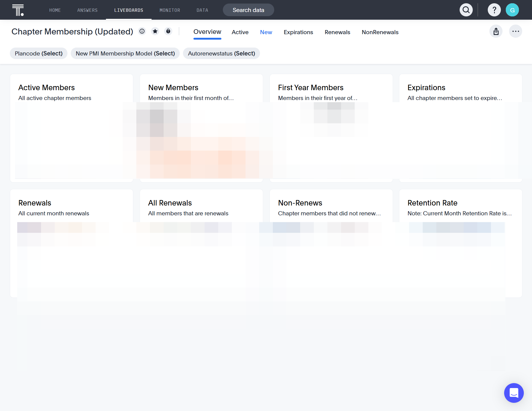Switch to the Renewals tab

337,32
